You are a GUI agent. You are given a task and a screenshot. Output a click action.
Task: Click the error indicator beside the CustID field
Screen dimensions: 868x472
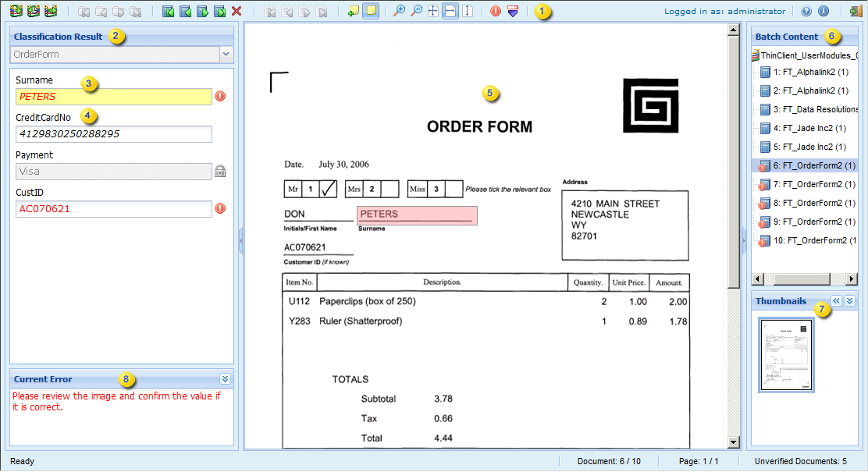221,208
